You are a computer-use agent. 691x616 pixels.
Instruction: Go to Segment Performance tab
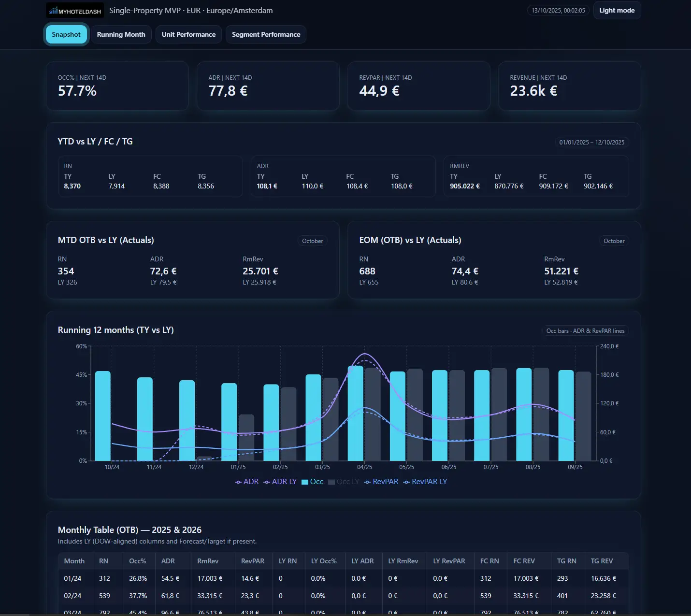coord(266,35)
